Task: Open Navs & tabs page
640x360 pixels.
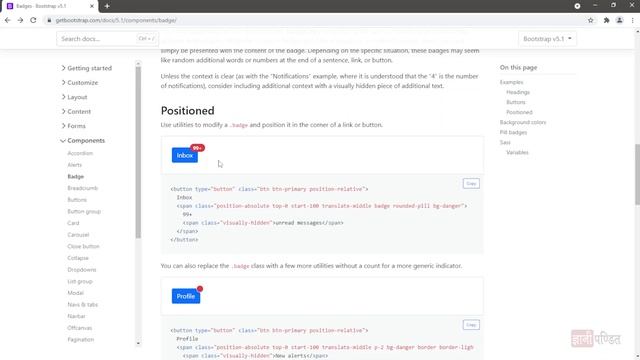Action: tap(82, 304)
